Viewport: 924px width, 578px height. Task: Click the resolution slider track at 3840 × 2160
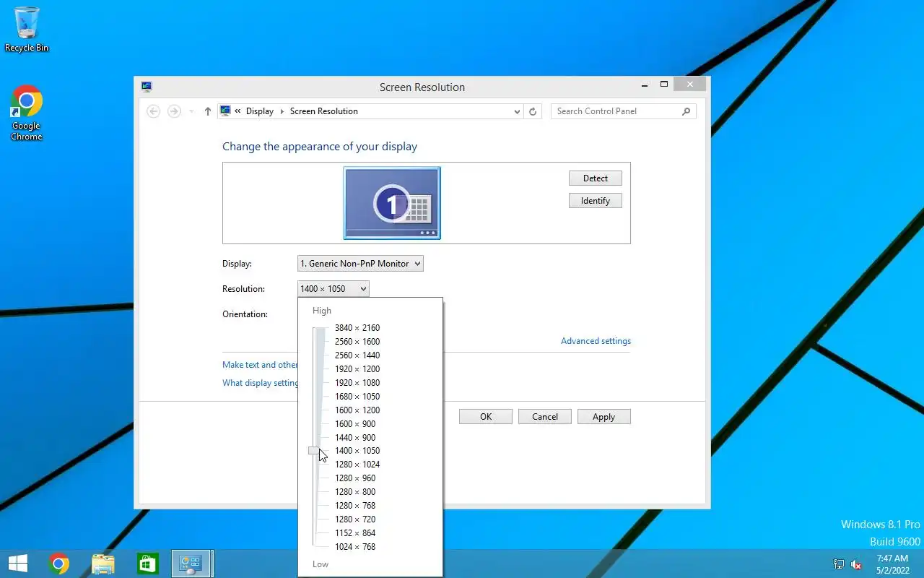point(320,328)
